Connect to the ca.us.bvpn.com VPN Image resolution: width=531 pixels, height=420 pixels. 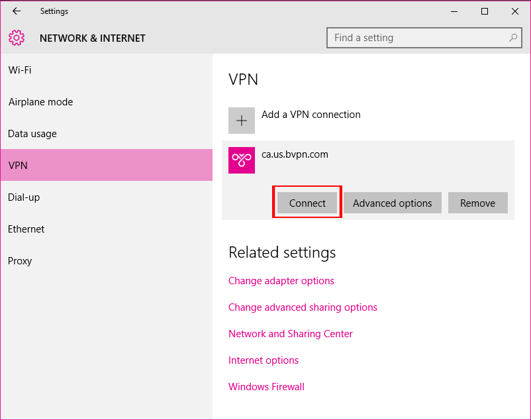[x=307, y=203]
